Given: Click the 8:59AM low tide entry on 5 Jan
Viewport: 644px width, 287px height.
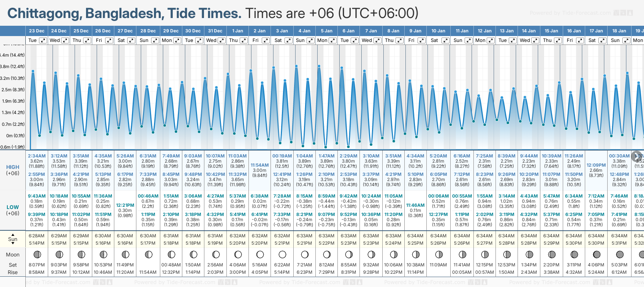Looking at the screenshot, I should click(x=326, y=196).
